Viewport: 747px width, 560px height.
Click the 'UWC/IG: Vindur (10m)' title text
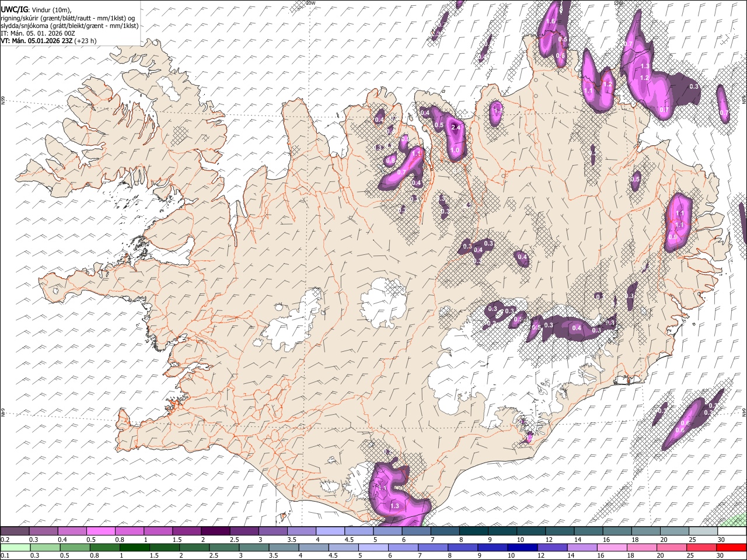tap(36, 9)
